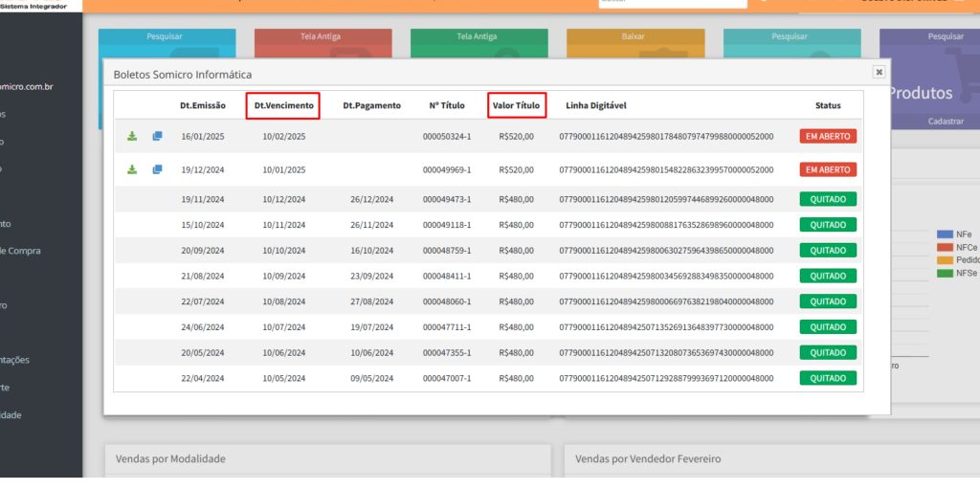Screen dimensions: 980x490
Task: Click the Vendas por Modalidade panel heading
Action: [x=170, y=458]
